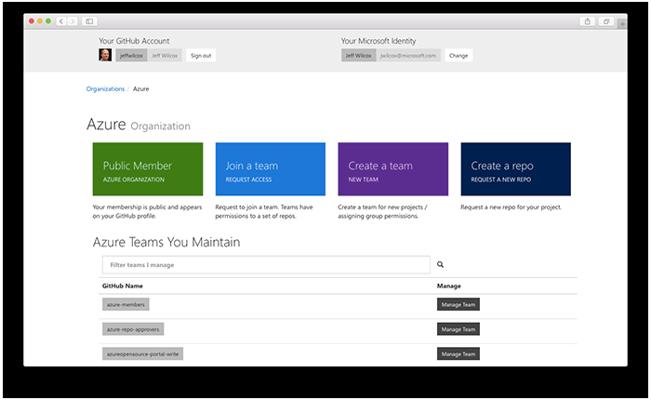The height and width of the screenshot is (400, 651).
Task: Open the green Public Member tile
Action: (148, 169)
